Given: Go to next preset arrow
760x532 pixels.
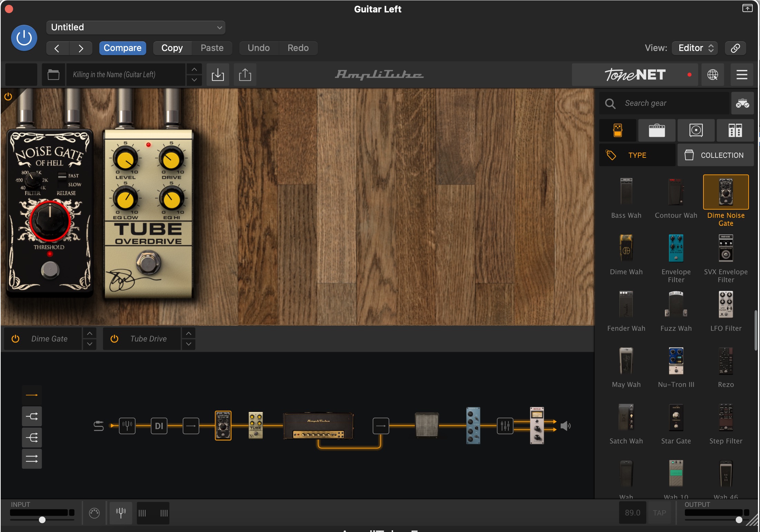Looking at the screenshot, I should tap(81, 48).
